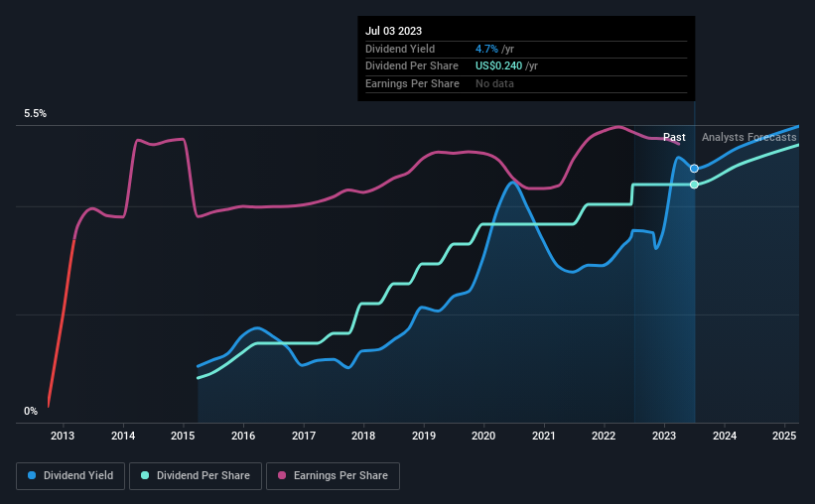Select the 2016 label on the x-axis
The width and height of the screenshot is (815, 504).
click(243, 436)
